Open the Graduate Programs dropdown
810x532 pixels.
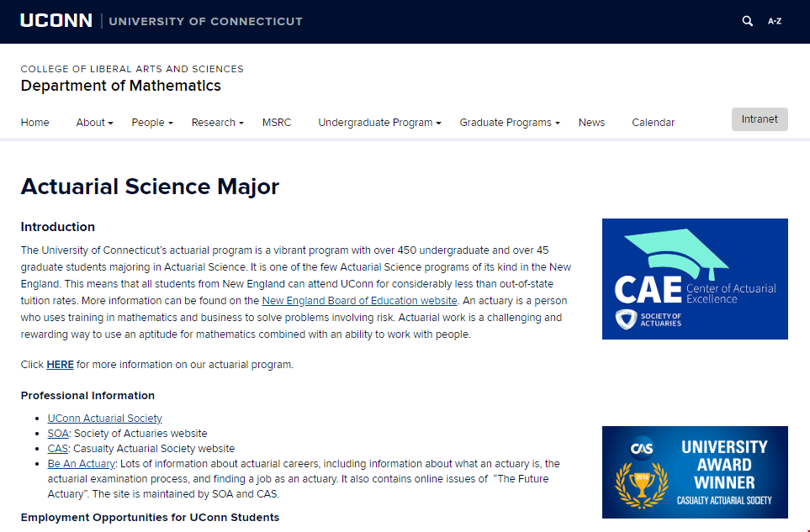[510, 123]
